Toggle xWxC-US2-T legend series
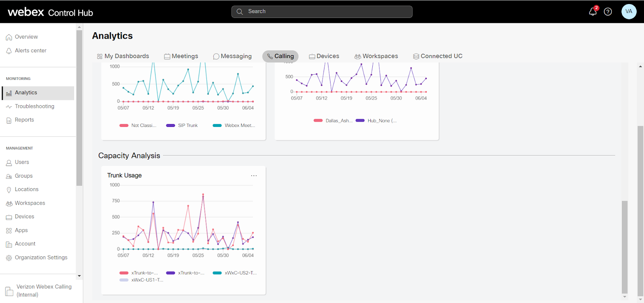The image size is (644, 303). tap(235, 273)
